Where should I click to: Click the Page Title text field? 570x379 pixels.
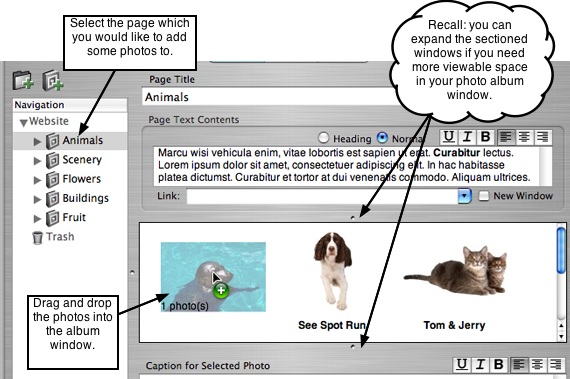tap(269, 97)
